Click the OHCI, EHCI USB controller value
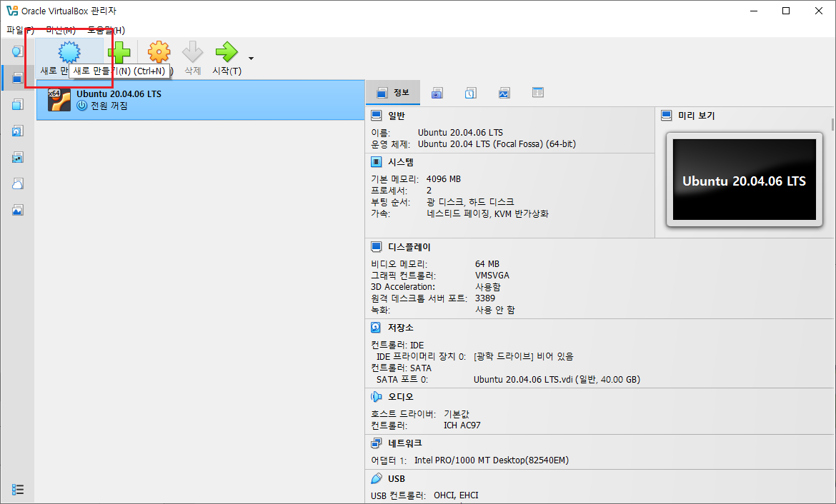Image resolution: width=836 pixels, height=504 pixels. coord(456,495)
